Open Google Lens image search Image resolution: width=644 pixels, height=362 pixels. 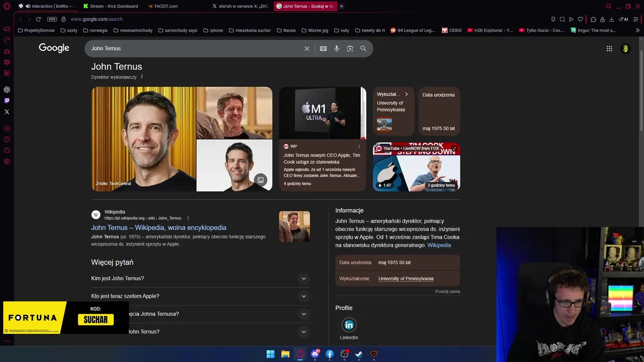[x=350, y=48]
